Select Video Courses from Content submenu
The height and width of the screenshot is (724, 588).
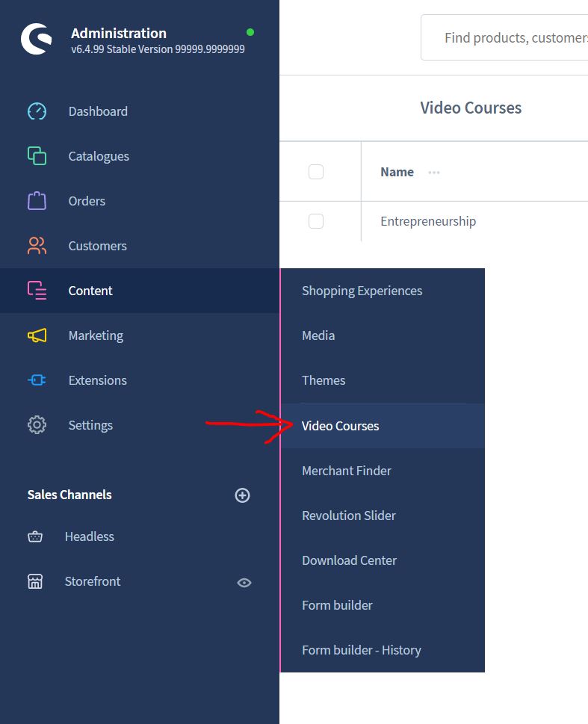[x=340, y=426]
